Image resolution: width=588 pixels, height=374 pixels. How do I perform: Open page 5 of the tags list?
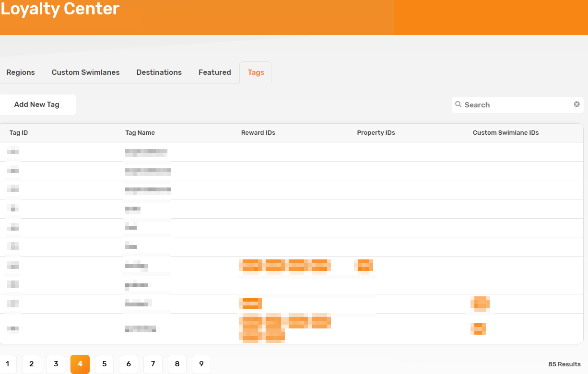click(x=104, y=364)
